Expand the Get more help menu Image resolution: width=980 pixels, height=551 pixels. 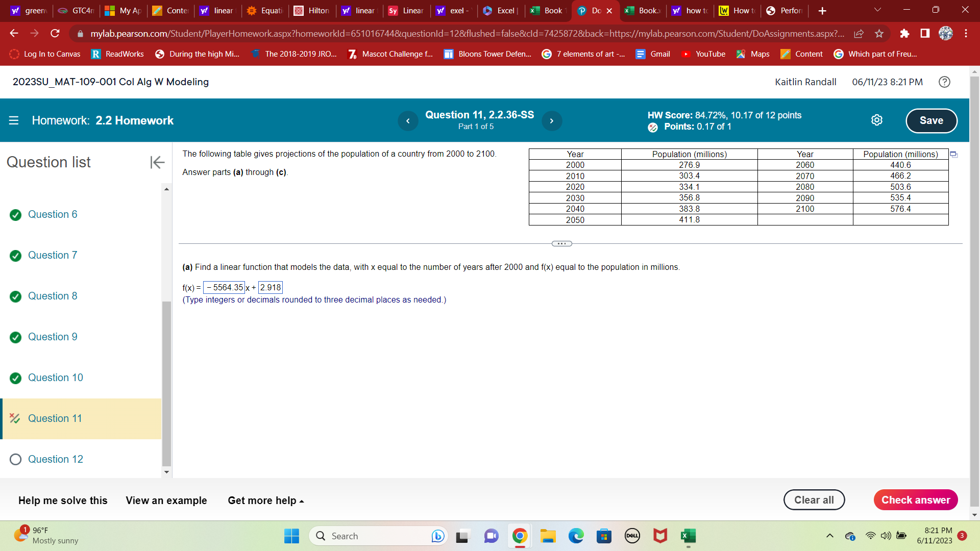(265, 501)
